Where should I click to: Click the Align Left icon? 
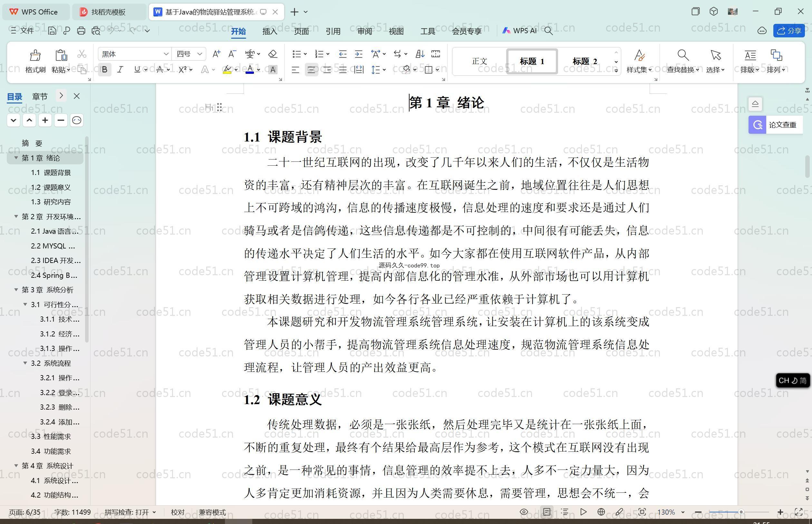point(295,70)
